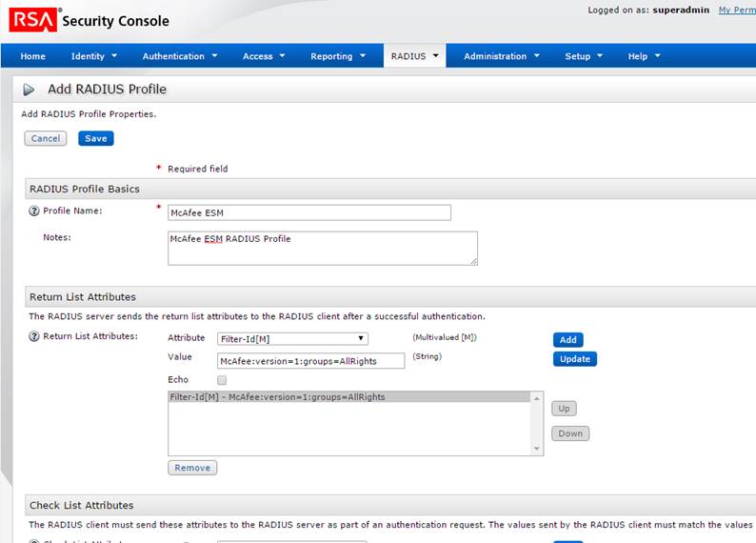The image size is (756, 543).
Task: Click the Save button
Action: tap(95, 138)
